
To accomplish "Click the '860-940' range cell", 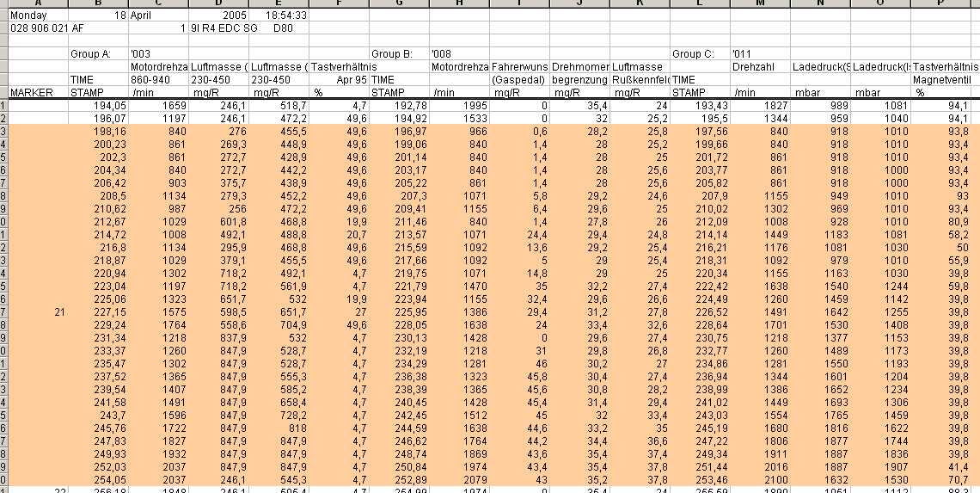I will 158,79.
